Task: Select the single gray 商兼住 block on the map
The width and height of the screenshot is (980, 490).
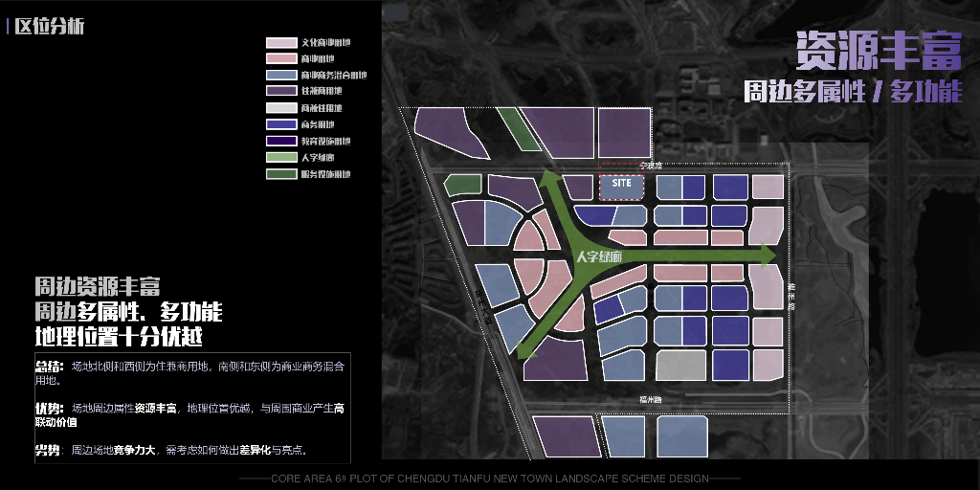Action: [681, 365]
